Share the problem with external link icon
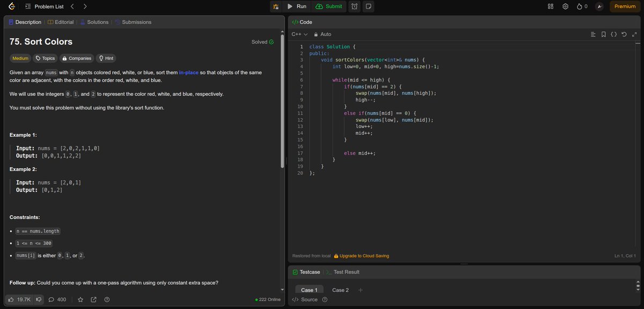This screenshot has height=309, width=644. (94, 299)
